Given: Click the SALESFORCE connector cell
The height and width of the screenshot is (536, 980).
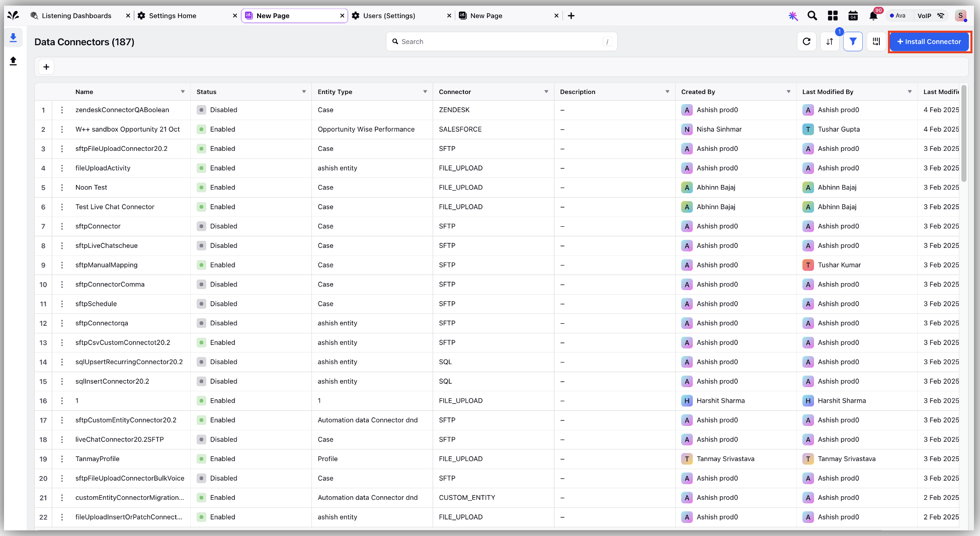Looking at the screenshot, I should point(460,129).
